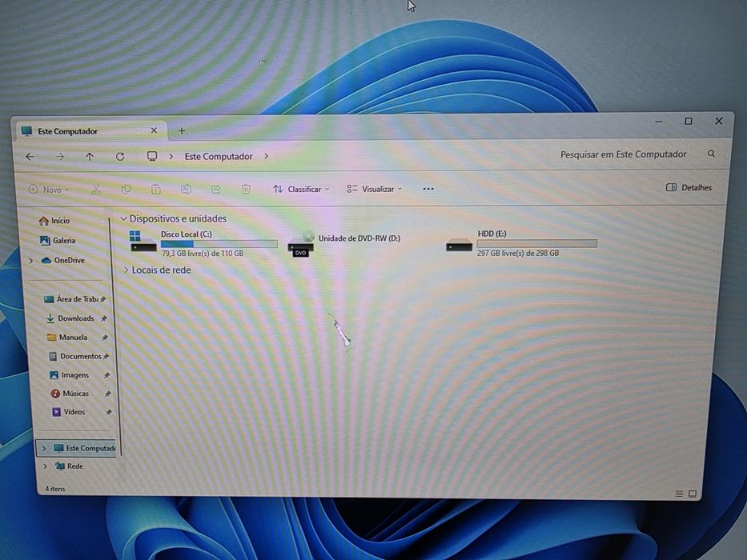Switch to large icons view in status bar
The width and height of the screenshot is (747, 560).
click(x=693, y=494)
